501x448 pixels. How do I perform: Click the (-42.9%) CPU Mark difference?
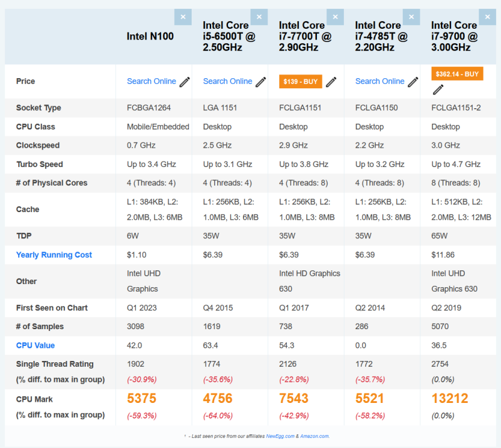(294, 415)
